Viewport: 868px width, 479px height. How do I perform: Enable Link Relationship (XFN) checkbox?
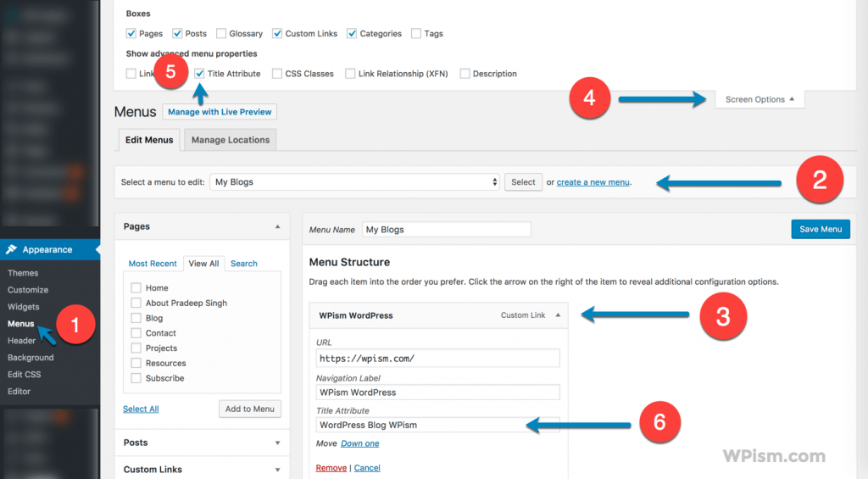[350, 73]
